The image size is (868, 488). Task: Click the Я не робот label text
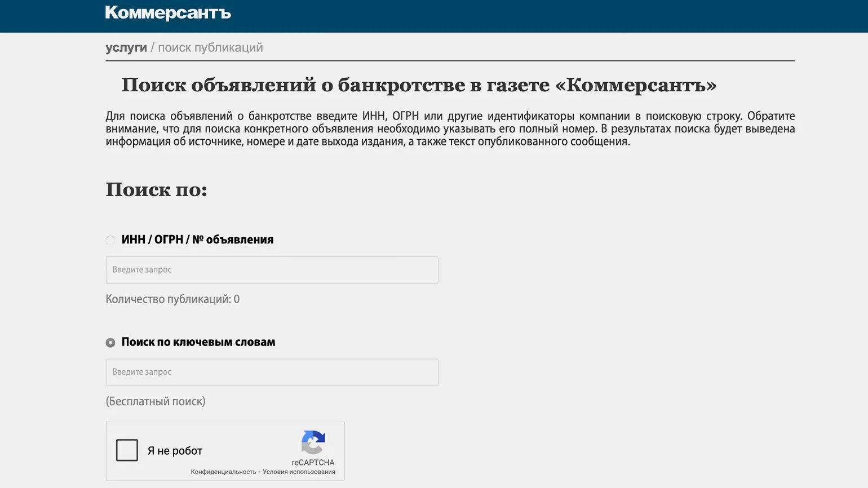coord(175,451)
